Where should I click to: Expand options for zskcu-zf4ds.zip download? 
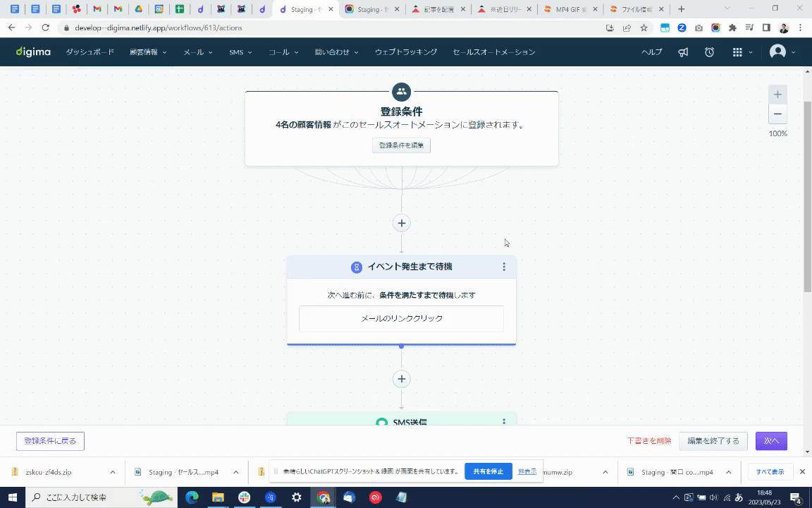[112, 472]
